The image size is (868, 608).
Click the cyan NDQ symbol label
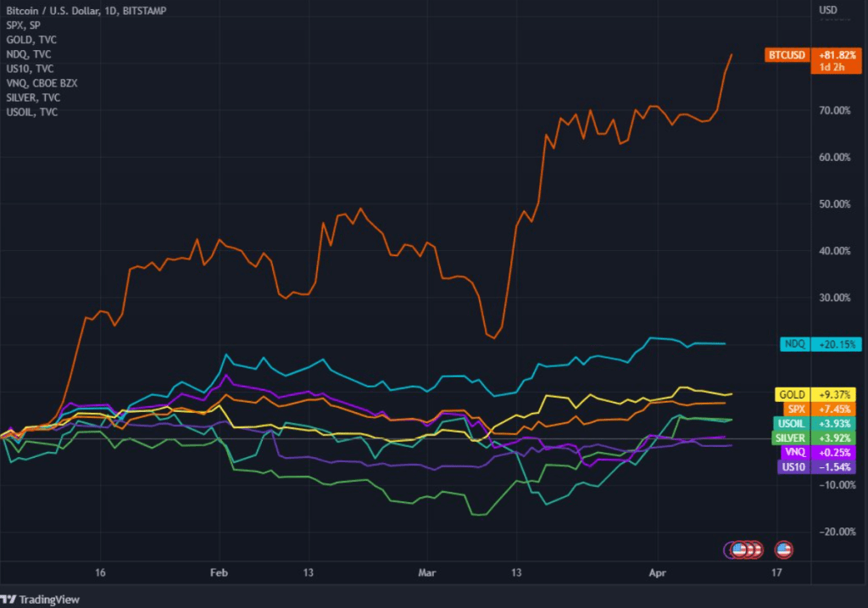tap(795, 344)
